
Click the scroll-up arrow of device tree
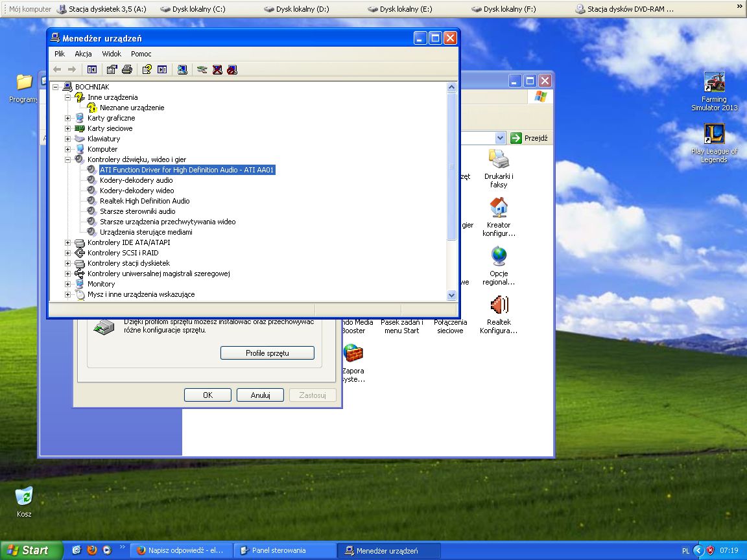pos(451,87)
